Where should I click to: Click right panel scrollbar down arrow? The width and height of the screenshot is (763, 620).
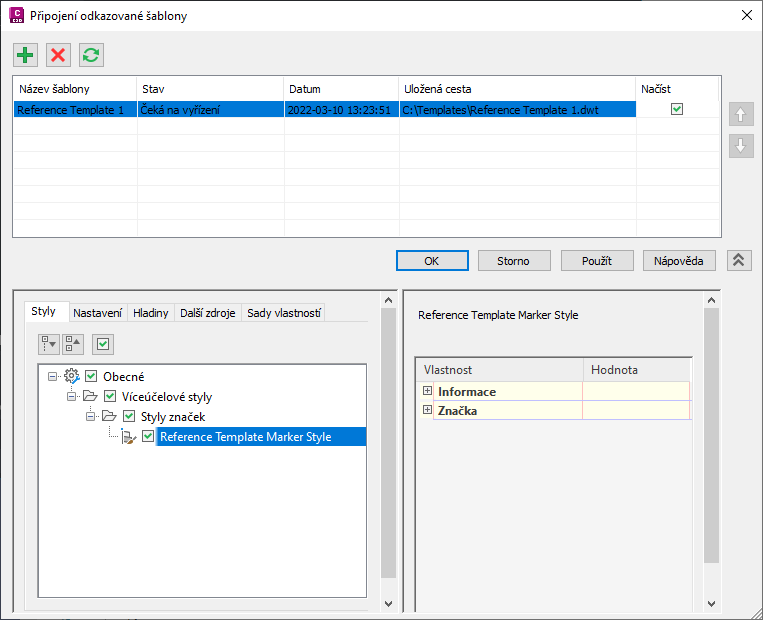(711, 603)
